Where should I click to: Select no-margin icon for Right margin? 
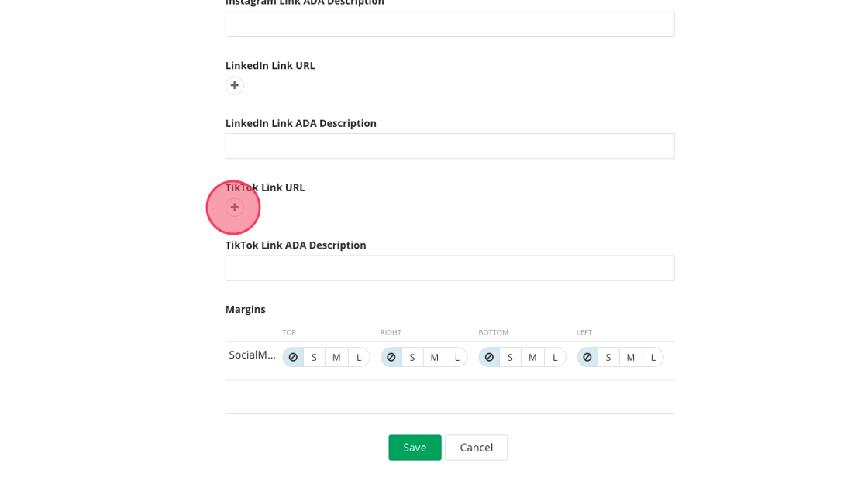click(391, 357)
